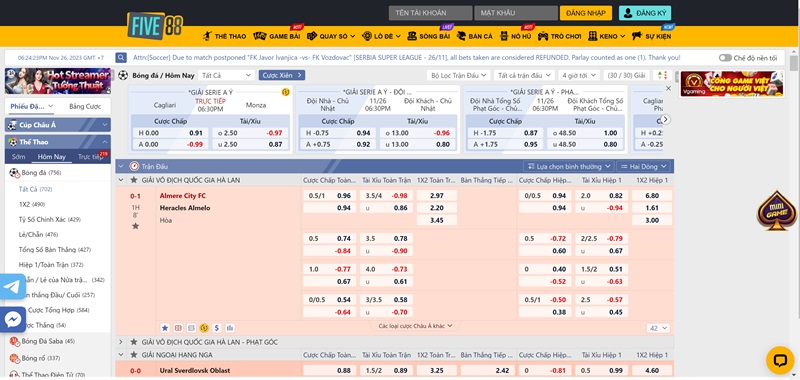
Task: Star the Giải Vô Địch Quốc Gia Hà Lan league
Action: [134, 180]
